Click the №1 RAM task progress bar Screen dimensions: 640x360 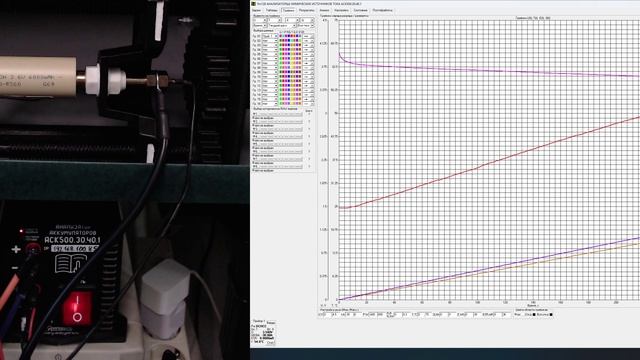pyautogui.click(x=280, y=114)
